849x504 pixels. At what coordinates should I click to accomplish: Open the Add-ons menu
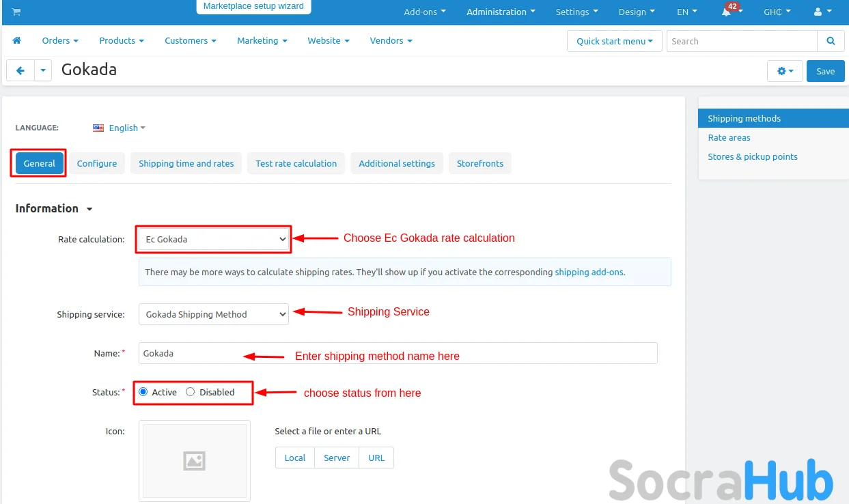tap(425, 12)
